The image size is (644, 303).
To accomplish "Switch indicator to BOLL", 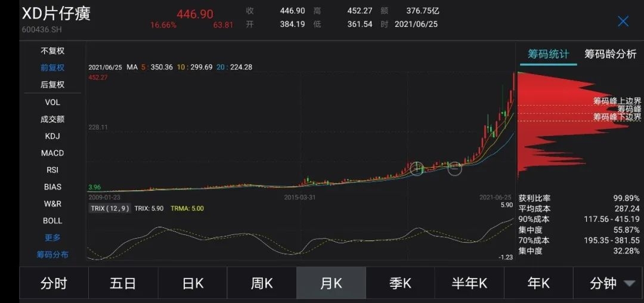I will [x=52, y=221].
